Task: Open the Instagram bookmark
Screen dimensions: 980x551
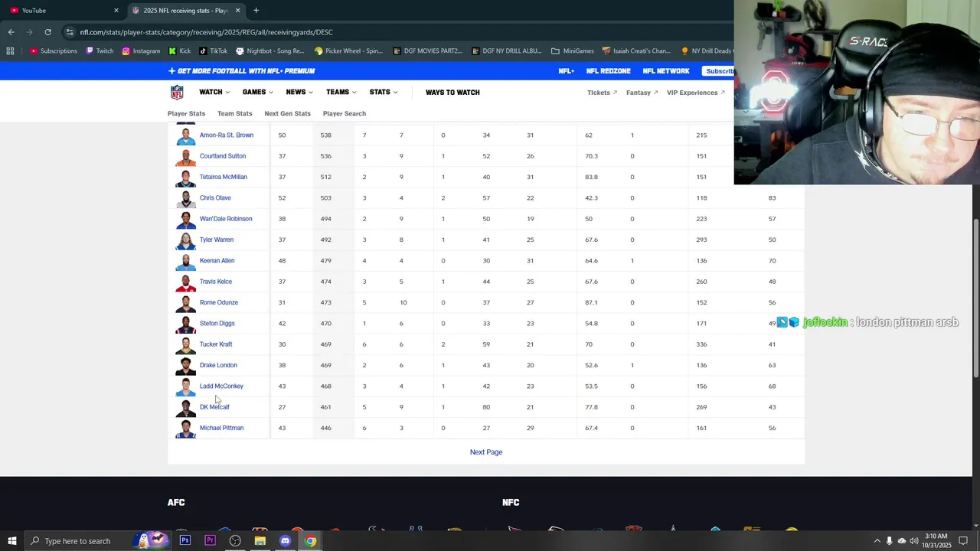Action: (x=141, y=51)
